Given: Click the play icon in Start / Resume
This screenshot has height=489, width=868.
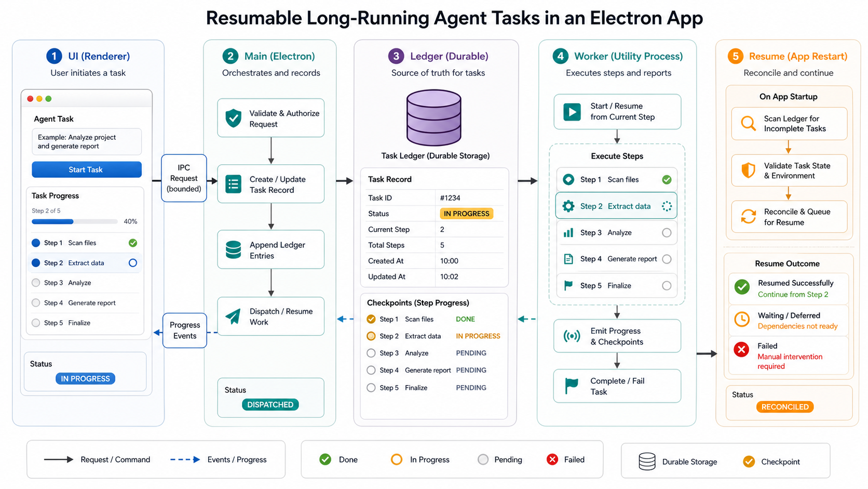Looking at the screenshot, I should 572,112.
